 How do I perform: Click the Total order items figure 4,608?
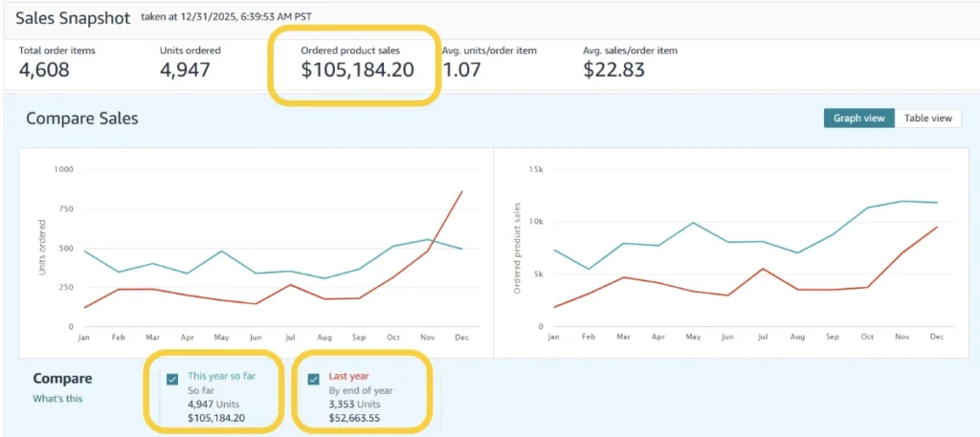click(x=44, y=70)
